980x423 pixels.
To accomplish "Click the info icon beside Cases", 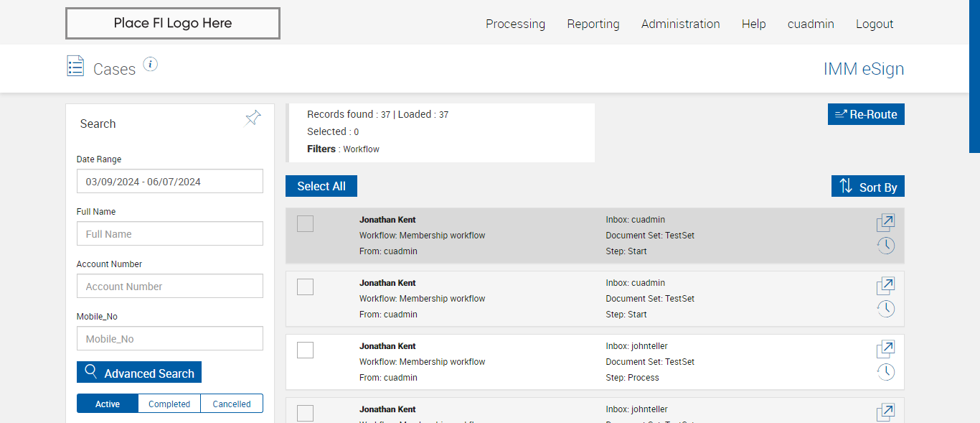I will click(150, 65).
